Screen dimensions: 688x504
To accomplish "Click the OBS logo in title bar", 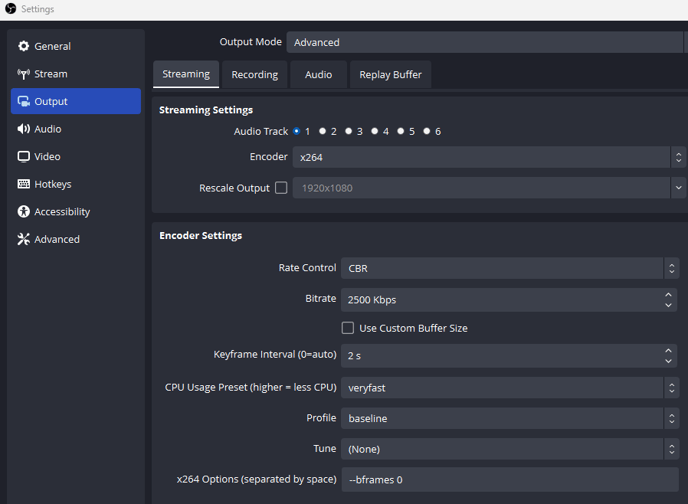I will [x=11, y=9].
